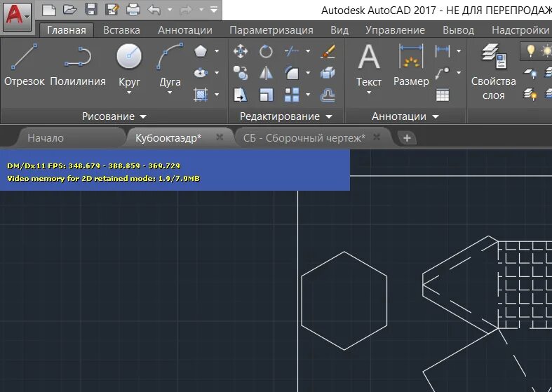The image size is (552, 392).
Task: Undo last action with the arrow icon
Action: pos(154,10)
